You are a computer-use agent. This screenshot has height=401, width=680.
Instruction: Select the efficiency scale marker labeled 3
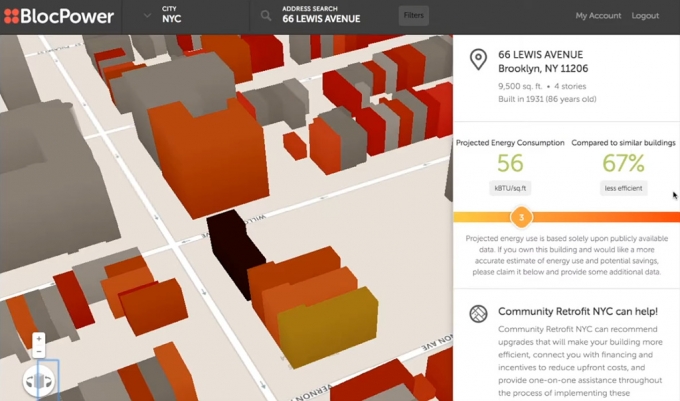pos(521,217)
